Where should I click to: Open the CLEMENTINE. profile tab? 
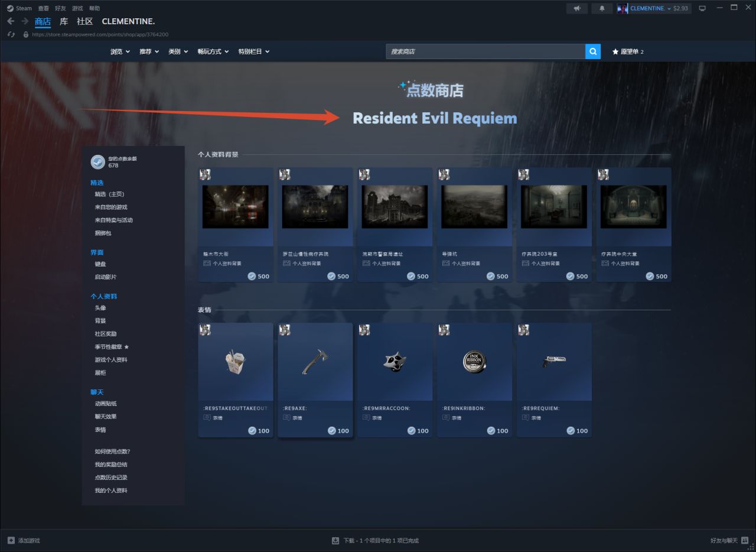click(128, 21)
